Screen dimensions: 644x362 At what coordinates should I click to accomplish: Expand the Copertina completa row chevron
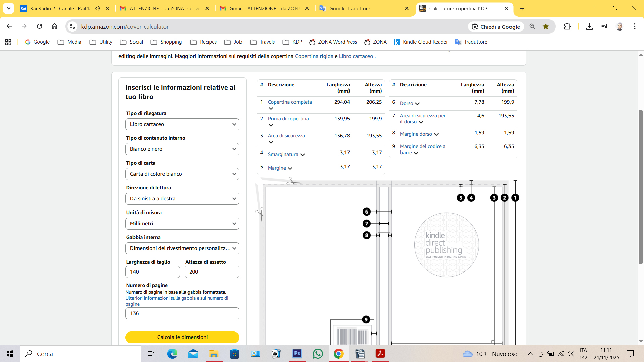[271, 108]
